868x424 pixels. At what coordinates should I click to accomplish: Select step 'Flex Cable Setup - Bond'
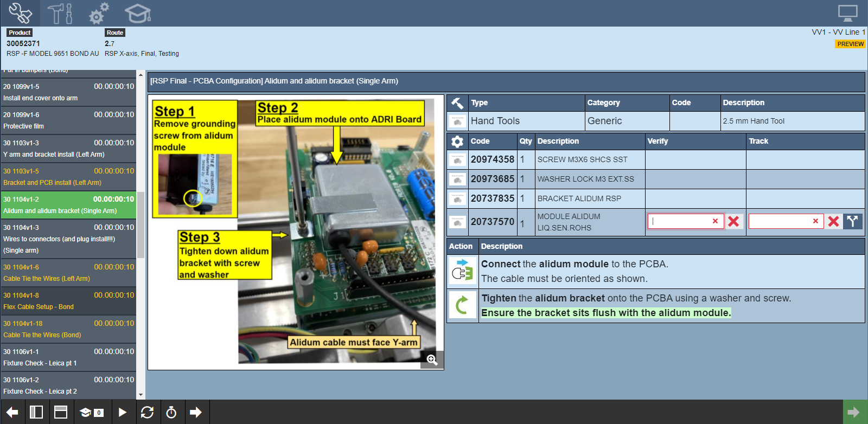[x=68, y=301]
